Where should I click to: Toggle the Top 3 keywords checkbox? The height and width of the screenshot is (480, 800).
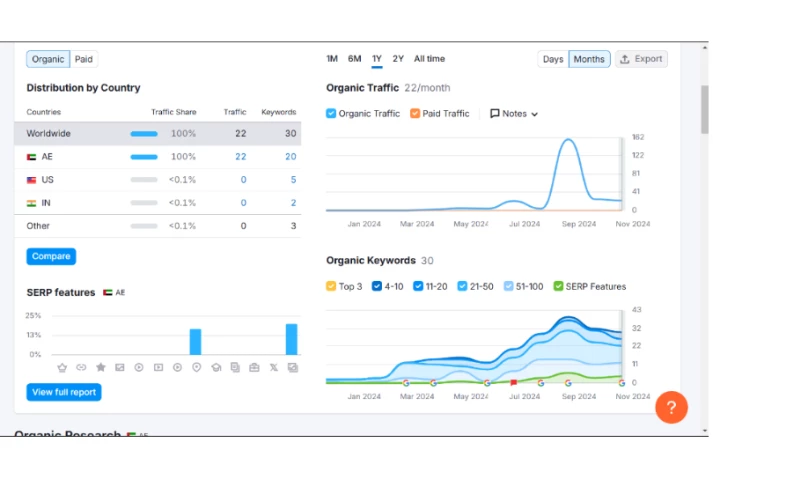(332, 287)
